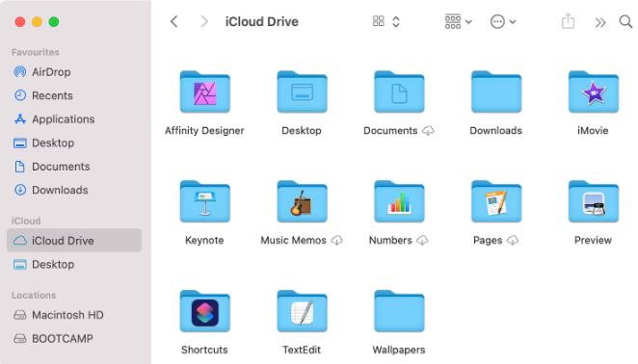638x364 pixels.
Task: Switch to icon grid view button
Action: (379, 21)
